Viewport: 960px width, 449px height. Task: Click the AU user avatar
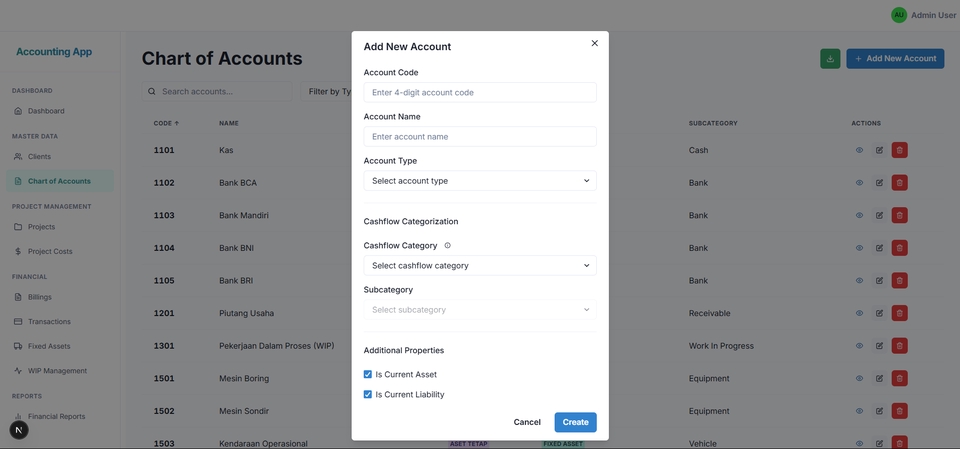click(899, 15)
